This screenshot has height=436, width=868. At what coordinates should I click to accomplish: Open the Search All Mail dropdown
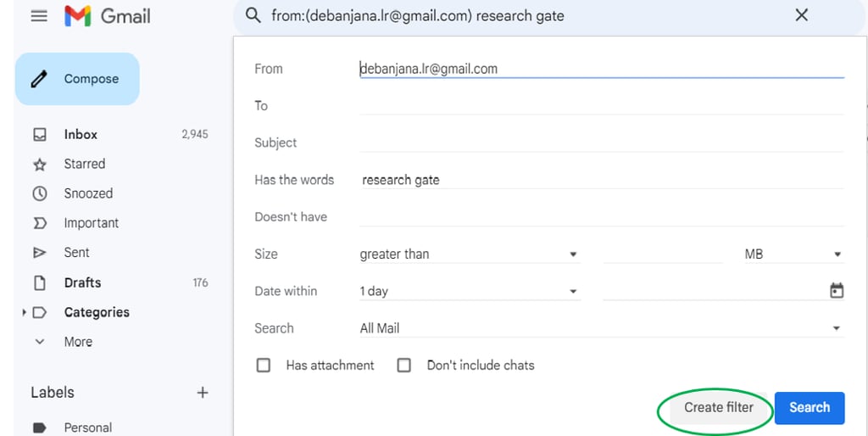pyautogui.click(x=601, y=328)
